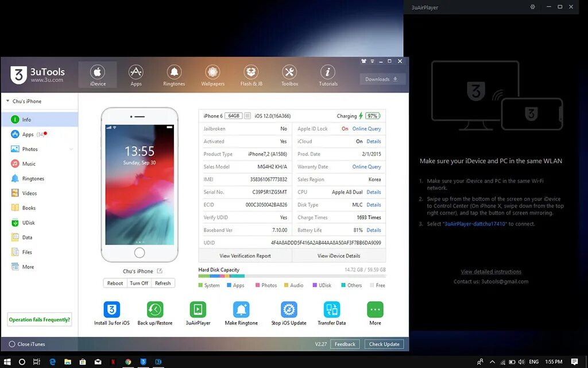The image size is (588, 368).
Task: Open the Wallpapers tab
Action: 212,75
